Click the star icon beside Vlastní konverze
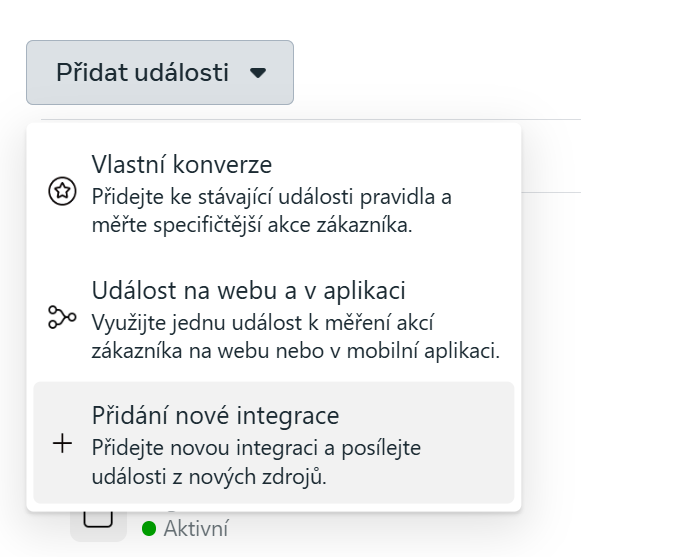This screenshot has width=676, height=557. point(63,191)
